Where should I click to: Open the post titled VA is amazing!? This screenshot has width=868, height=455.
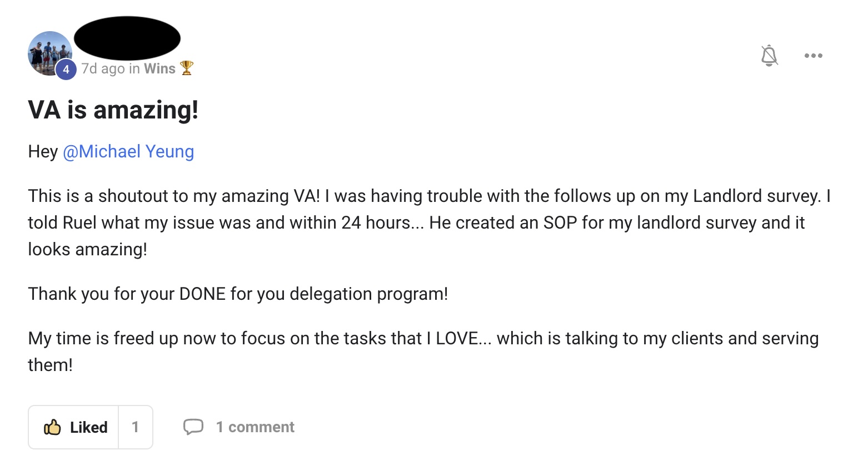pyautogui.click(x=113, y=110)
